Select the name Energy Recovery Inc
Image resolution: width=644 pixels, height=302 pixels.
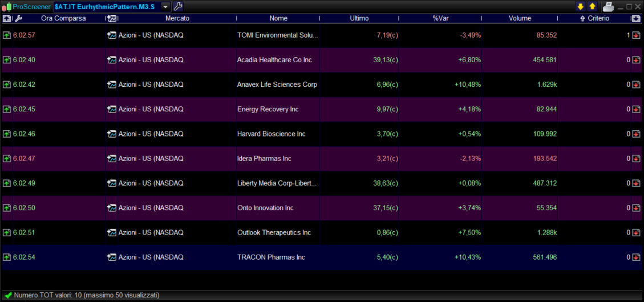(x=268, y=109)
